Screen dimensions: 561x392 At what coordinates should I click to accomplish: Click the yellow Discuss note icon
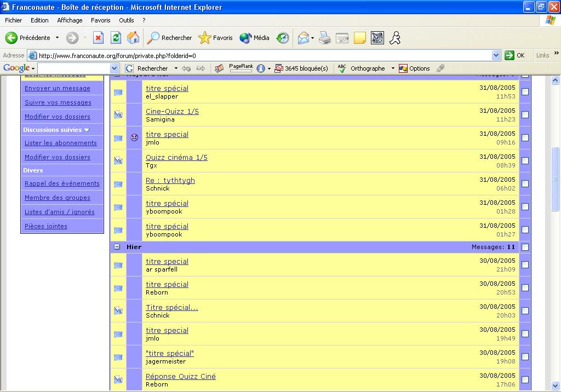coord(359,38)
